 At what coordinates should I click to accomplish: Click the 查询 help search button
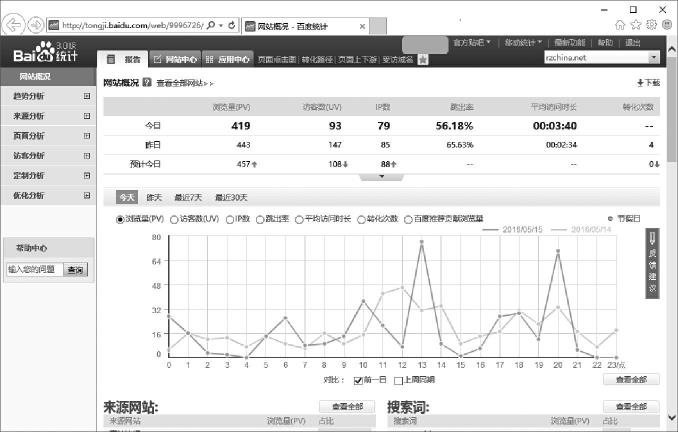click(x=75, y=270)
